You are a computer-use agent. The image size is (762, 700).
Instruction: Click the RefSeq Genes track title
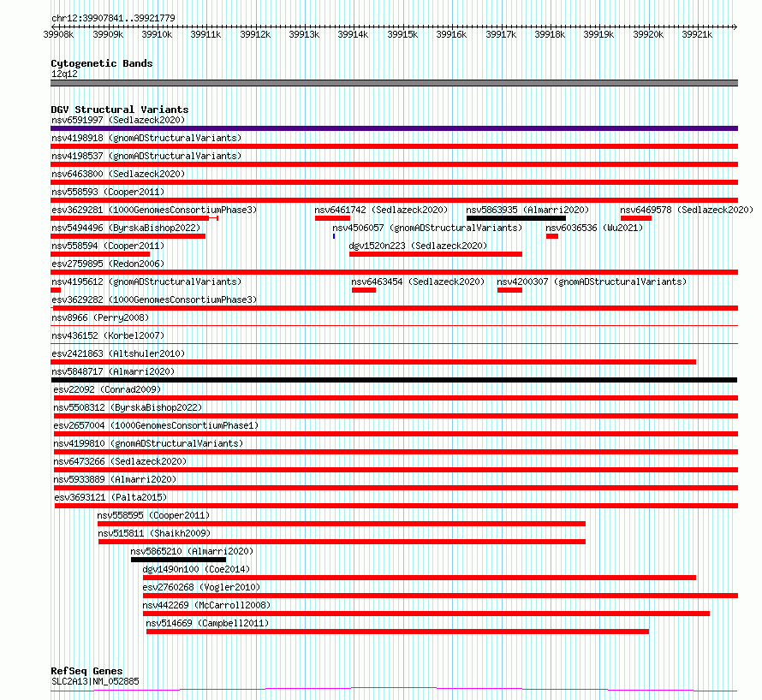pos(86,671)
